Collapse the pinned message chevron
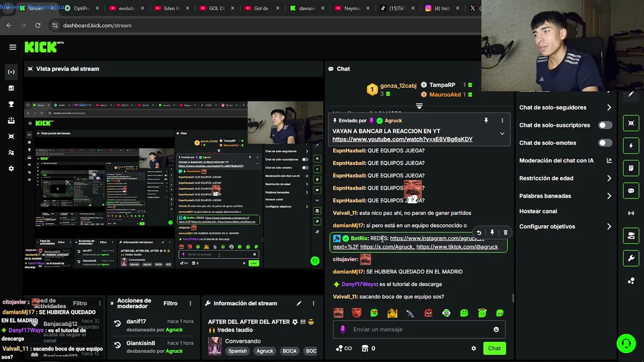 [502, 134]
